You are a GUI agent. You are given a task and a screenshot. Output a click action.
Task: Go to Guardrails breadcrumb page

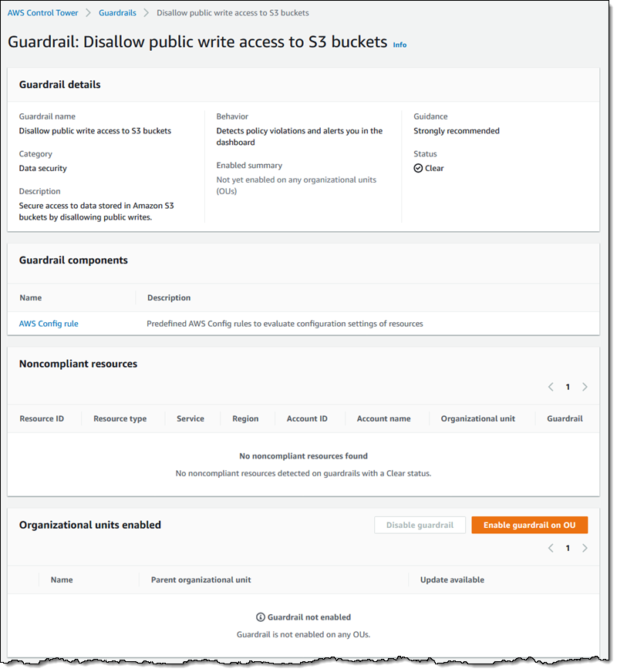pyautogui.click(x=117, y=13)
